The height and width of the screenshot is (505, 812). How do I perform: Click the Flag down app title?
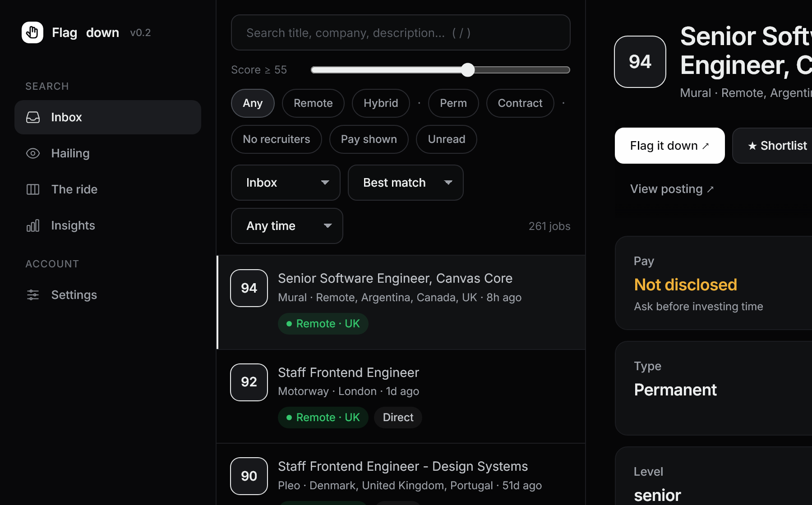(85, 32)
